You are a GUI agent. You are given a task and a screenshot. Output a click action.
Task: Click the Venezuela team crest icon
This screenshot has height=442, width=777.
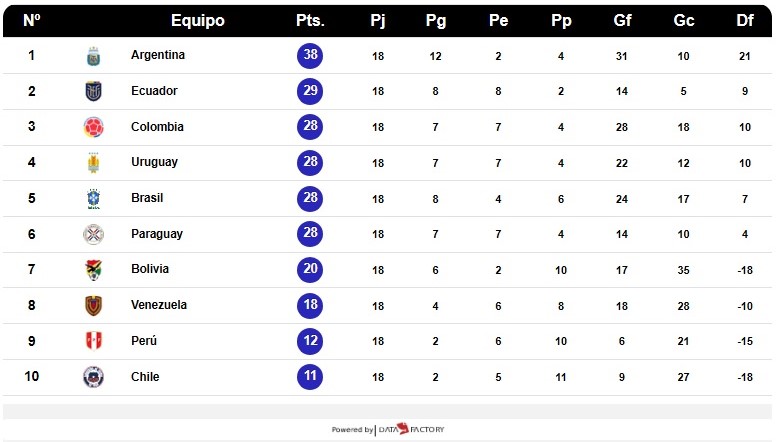(93, 306)
